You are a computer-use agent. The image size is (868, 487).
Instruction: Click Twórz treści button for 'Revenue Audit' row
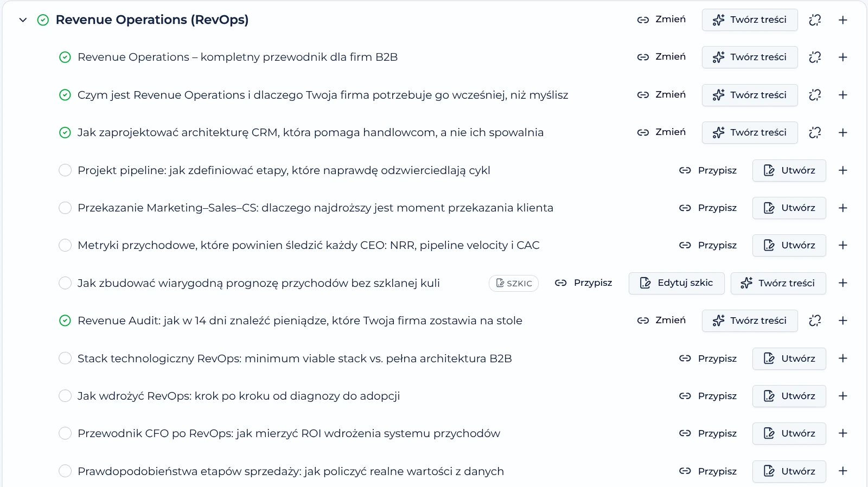point(750,321)
